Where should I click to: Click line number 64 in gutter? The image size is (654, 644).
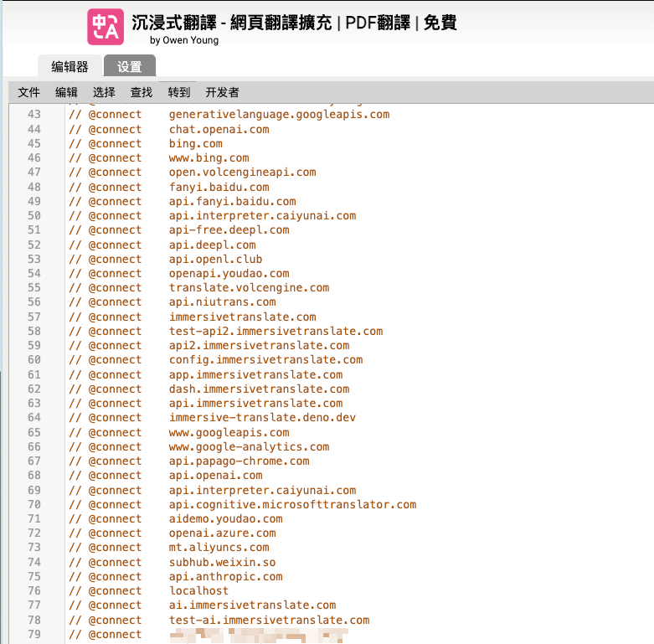coord(34,418)
